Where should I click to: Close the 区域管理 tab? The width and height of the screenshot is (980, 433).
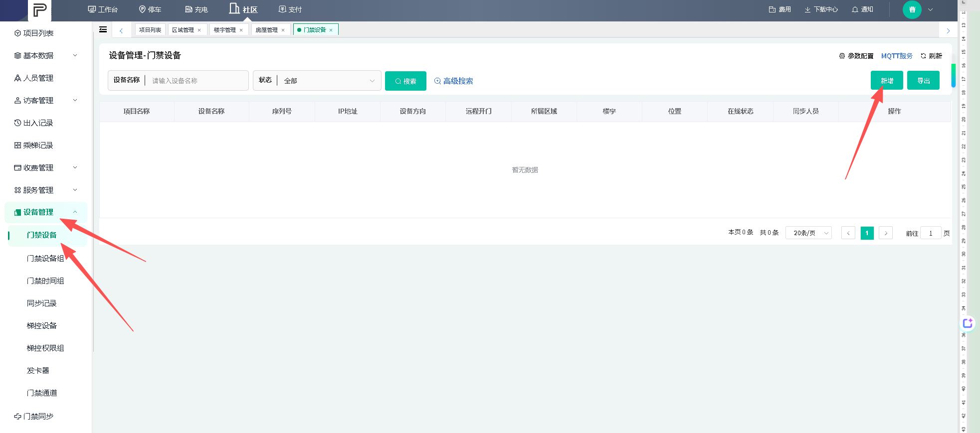[x=199, y=30]
